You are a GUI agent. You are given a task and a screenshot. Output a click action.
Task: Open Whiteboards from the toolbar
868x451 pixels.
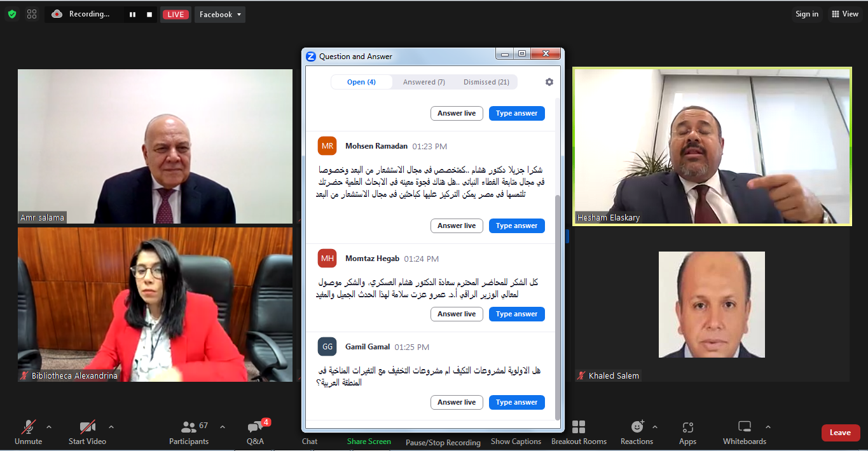click(744, 432)
